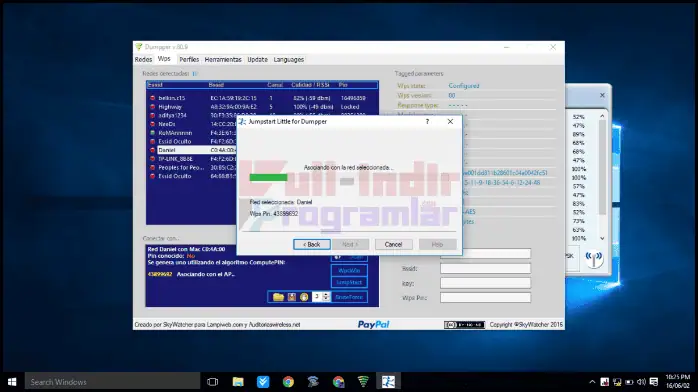Click the battery icon in the system tray
The width and height of the screenshot is (698, 392).
pyautogui.click(x=629, y=382)
